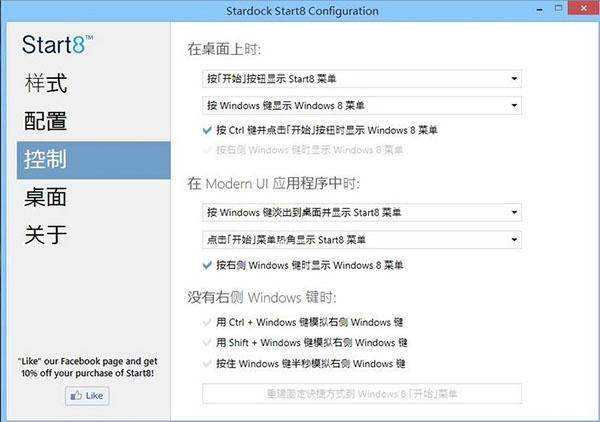
Task: Open dropdown 按 Windows 键显示 Windows 8 菜单
Action: coord(362,105)
